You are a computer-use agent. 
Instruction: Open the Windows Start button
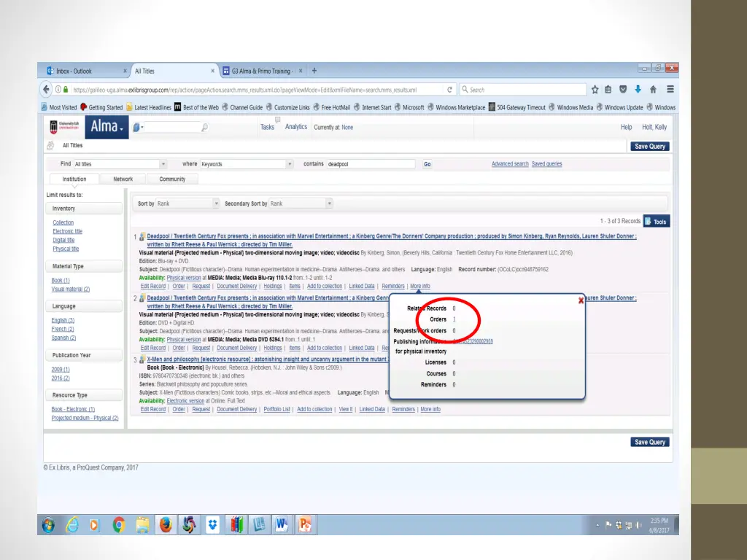pos(48,525)
